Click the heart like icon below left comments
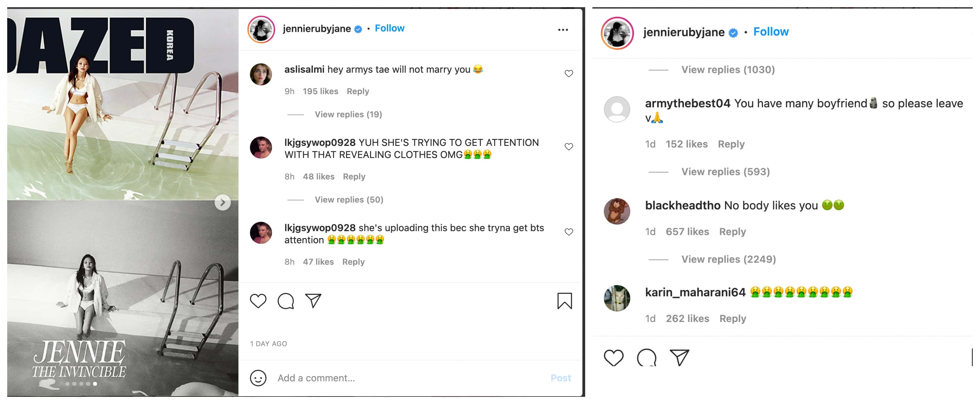 coord(258,301)
